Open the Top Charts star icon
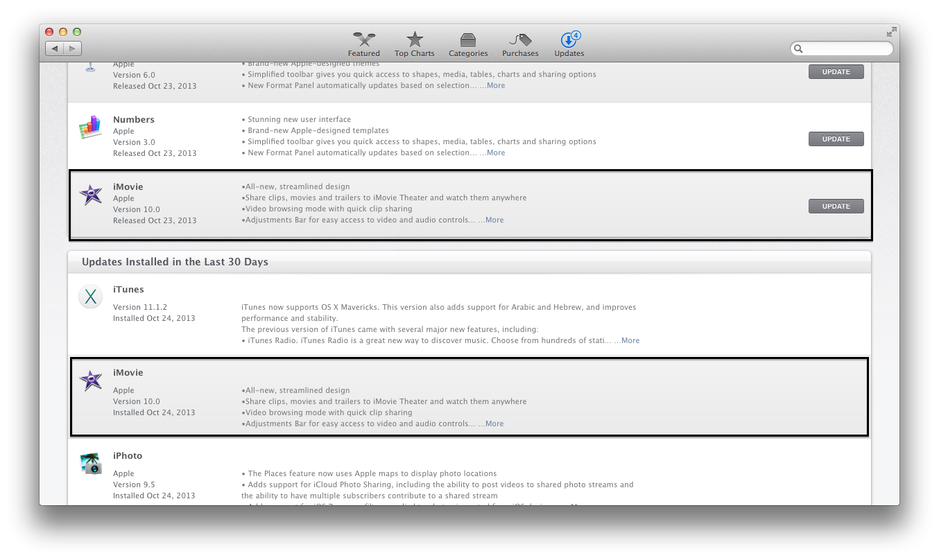The width and height of the screenshot is (939, 560). 415,40
